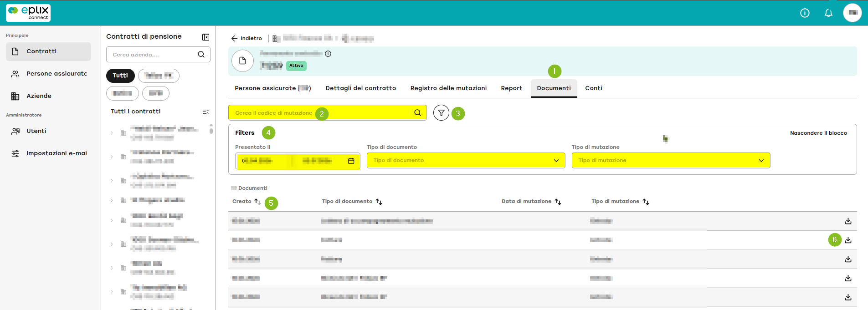Open the calendar icon in Presentato il
Screen dimensions: 868x310
tap(351, 161)
